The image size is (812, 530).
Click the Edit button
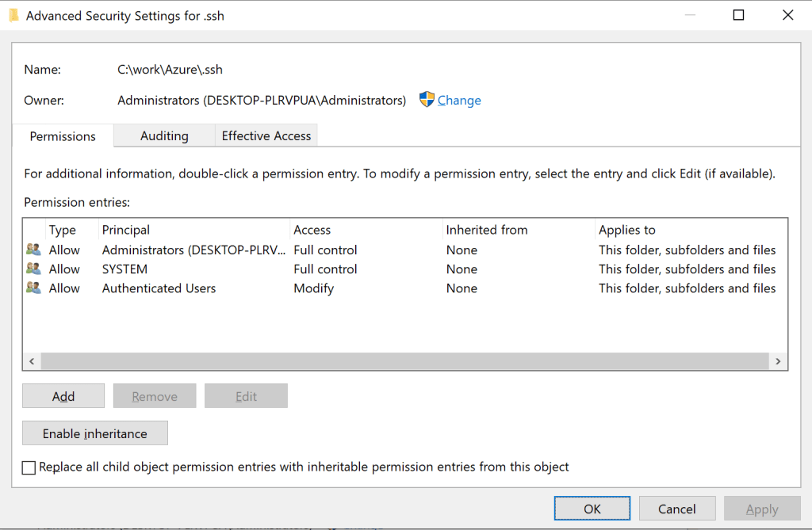(246, 395)
